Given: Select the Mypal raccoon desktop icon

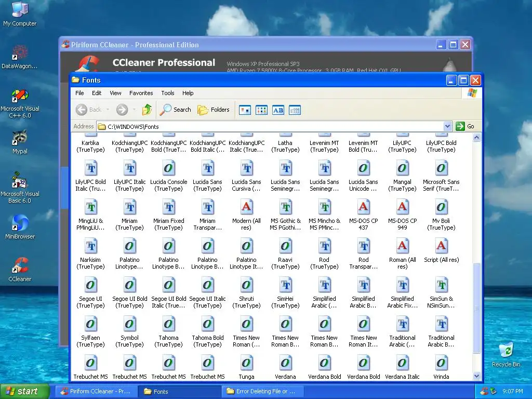Looking at the screenshot, I should [x=20, y=142].
